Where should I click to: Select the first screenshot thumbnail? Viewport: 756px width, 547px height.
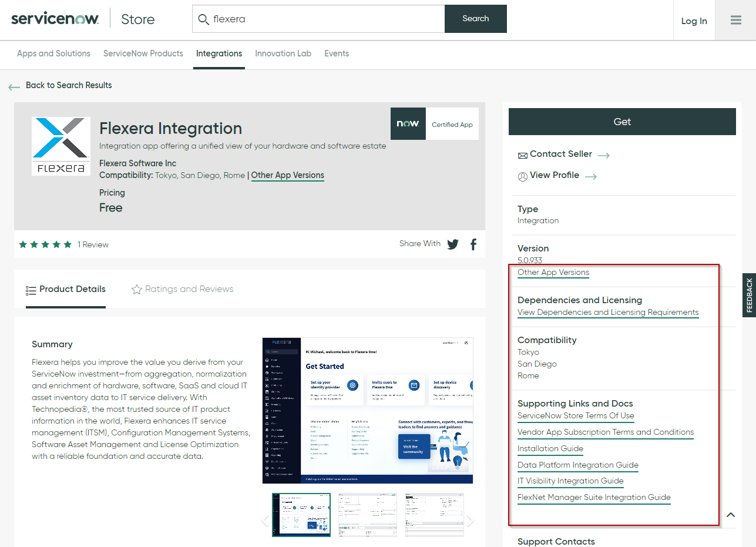tap(301, 515)
